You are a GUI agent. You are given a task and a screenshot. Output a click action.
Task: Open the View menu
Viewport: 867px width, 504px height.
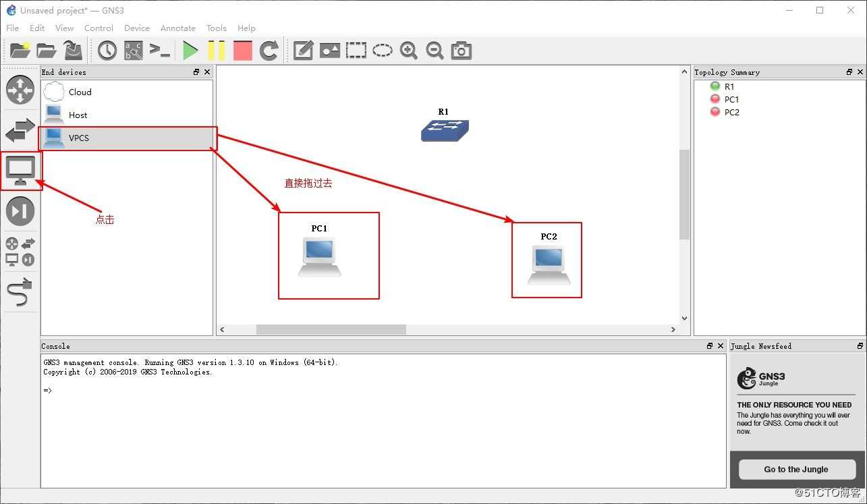click(64, 28)
